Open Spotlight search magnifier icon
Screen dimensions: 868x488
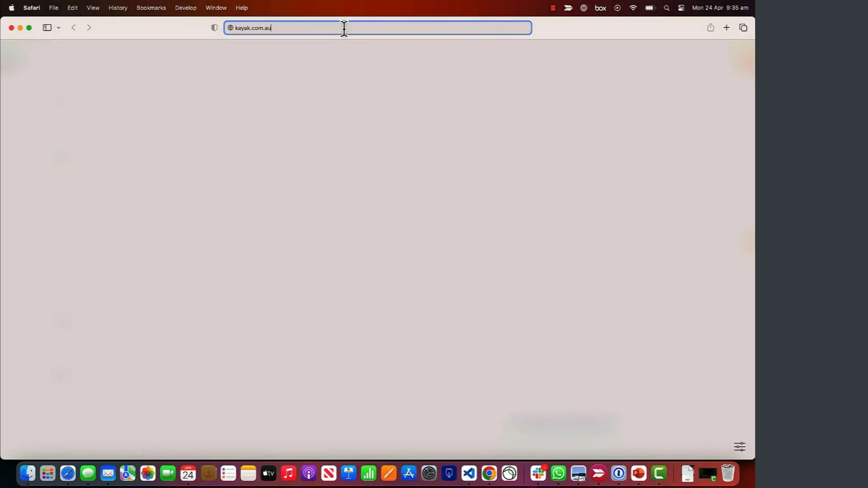point(666,8)
